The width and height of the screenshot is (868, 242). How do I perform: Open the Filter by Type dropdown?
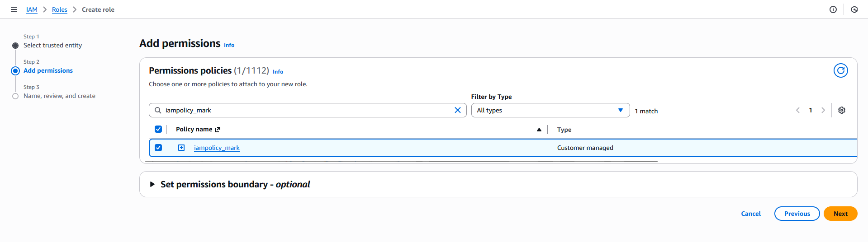tap(550, 110)
